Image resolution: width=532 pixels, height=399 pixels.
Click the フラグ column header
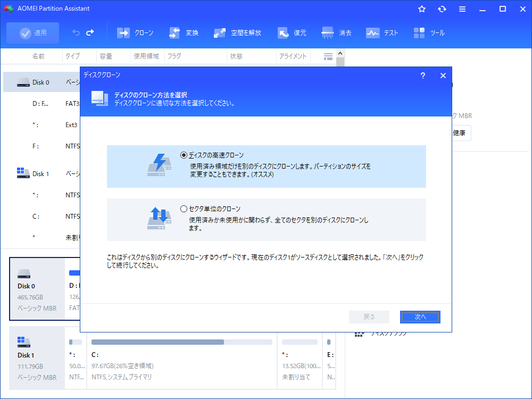pyautogui.click(x=174, y=56)
